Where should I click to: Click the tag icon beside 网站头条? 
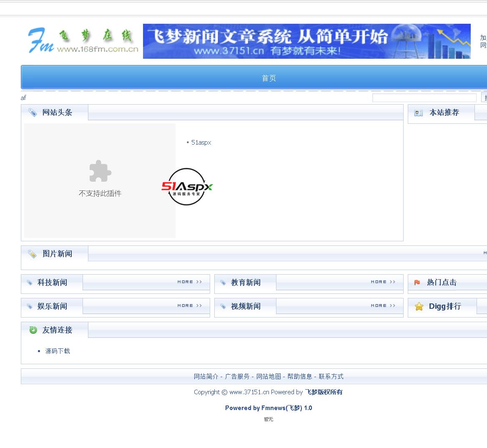[32, 113]
